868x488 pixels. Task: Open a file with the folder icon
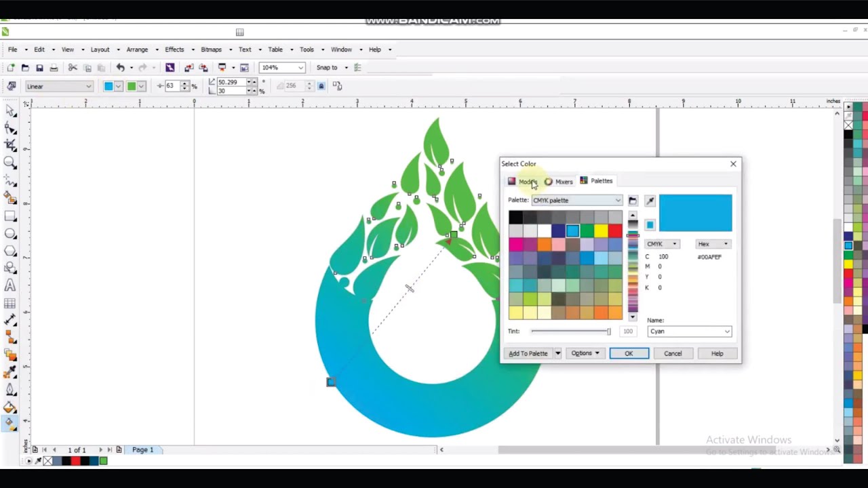click(25, 67)
